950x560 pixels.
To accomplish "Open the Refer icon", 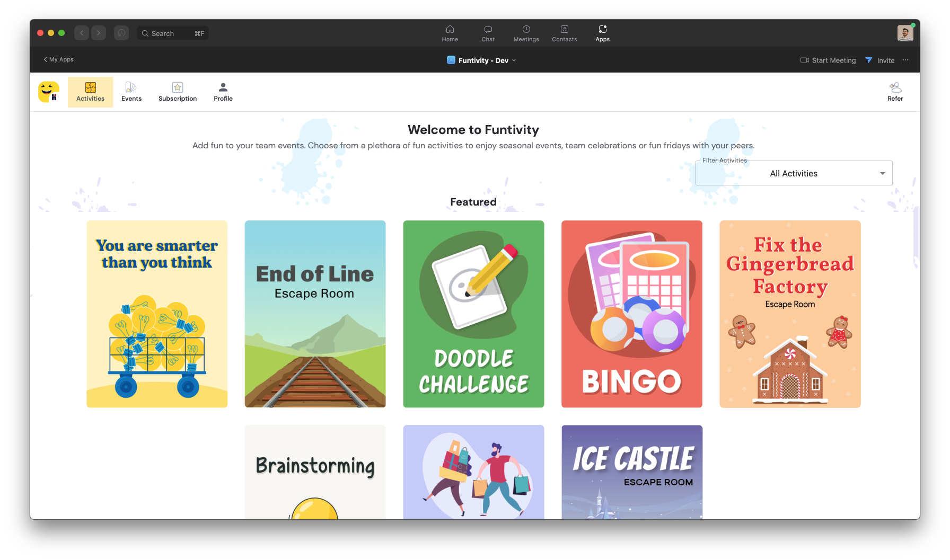I will 895,87.
